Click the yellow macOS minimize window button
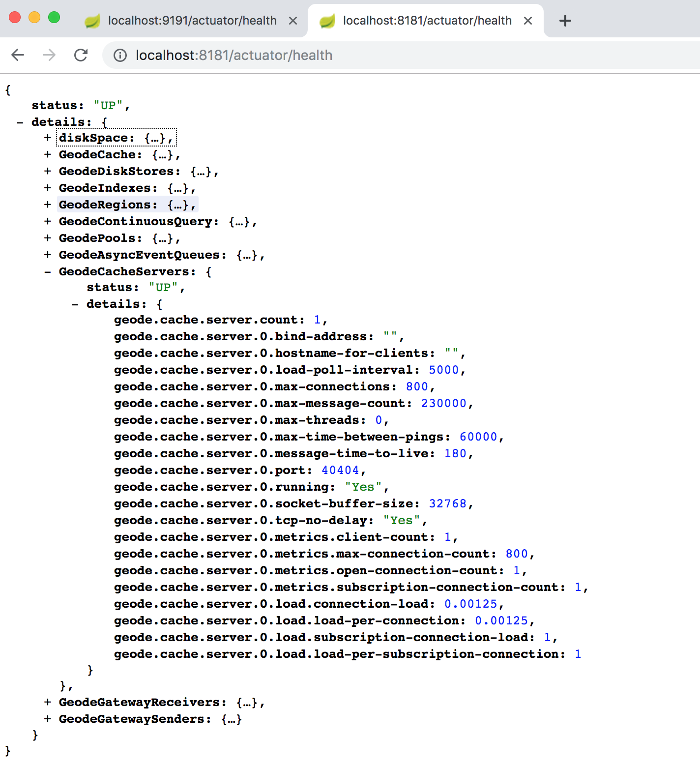 34,18
